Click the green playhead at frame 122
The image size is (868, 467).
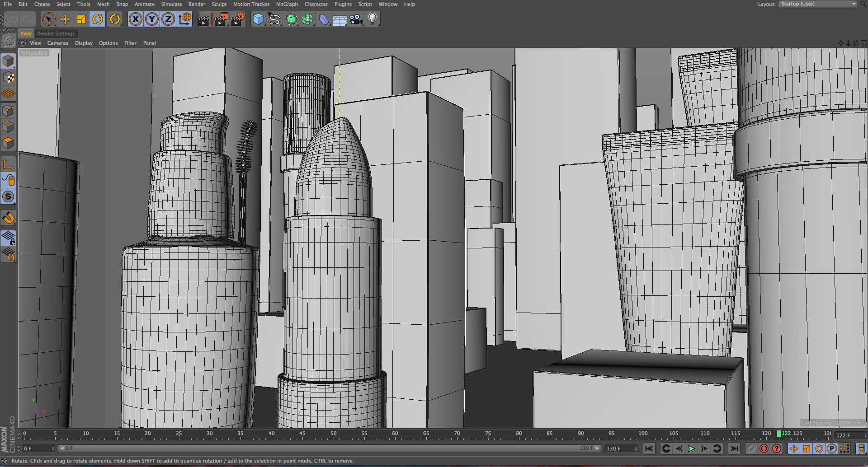779,434
